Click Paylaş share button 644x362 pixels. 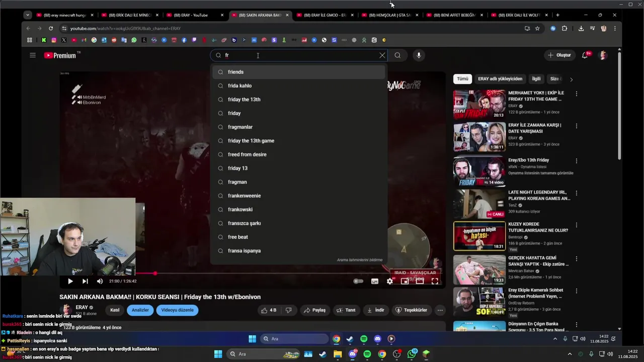314,310
